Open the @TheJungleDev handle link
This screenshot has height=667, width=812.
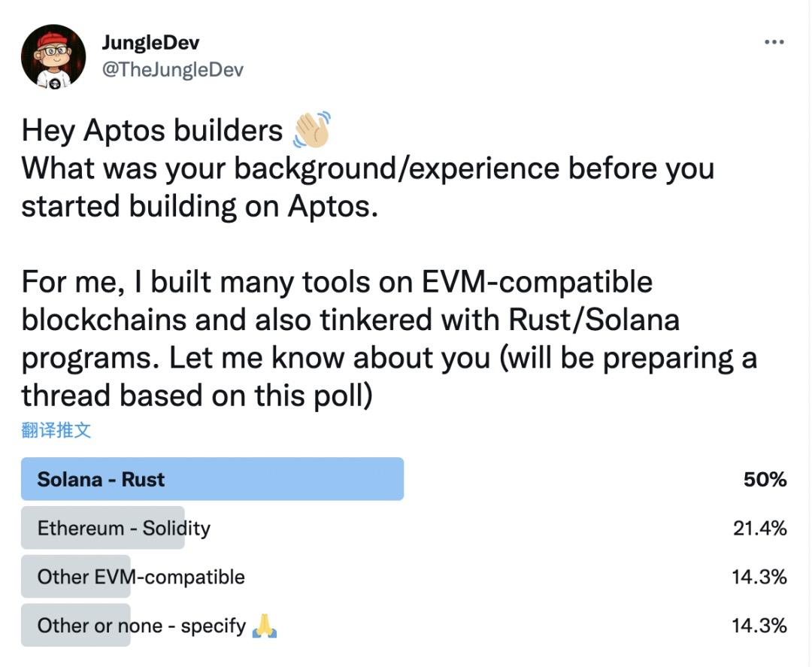[172, 69]
